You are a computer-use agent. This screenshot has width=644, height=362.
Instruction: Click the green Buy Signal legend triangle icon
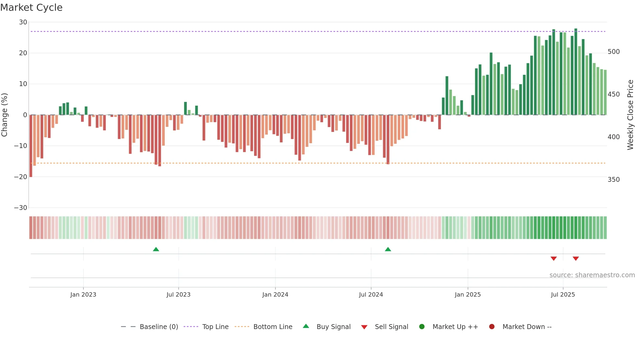pyautogui.click(x=306, y=326)
